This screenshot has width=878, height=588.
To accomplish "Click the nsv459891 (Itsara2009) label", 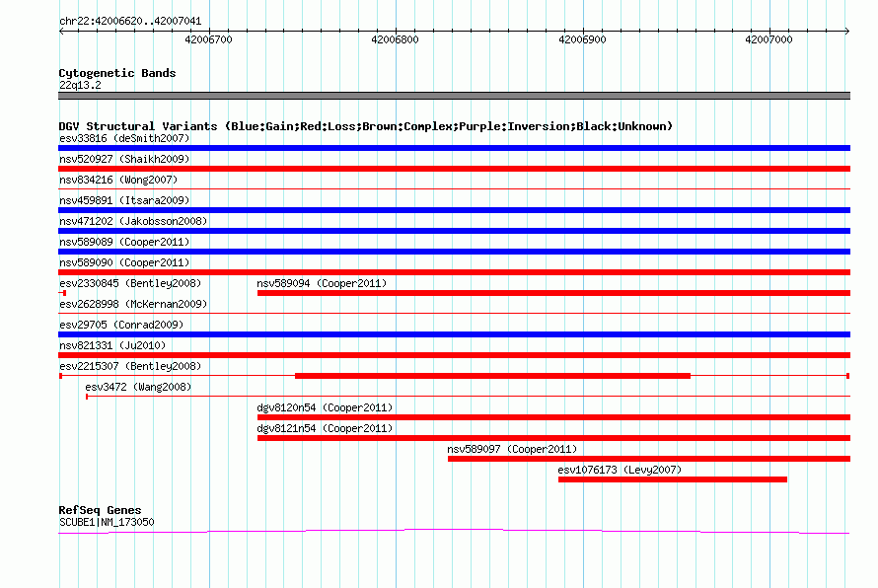I will pos(124,200).
